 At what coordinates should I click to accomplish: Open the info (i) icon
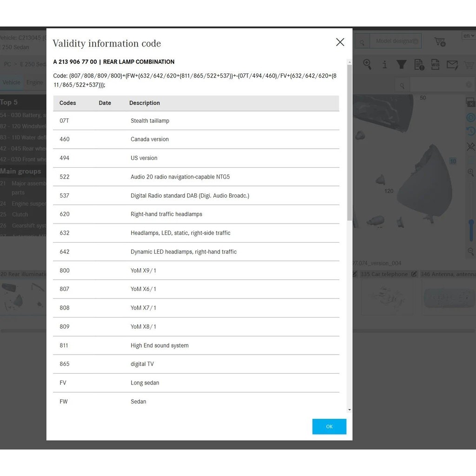coord(384,64)
